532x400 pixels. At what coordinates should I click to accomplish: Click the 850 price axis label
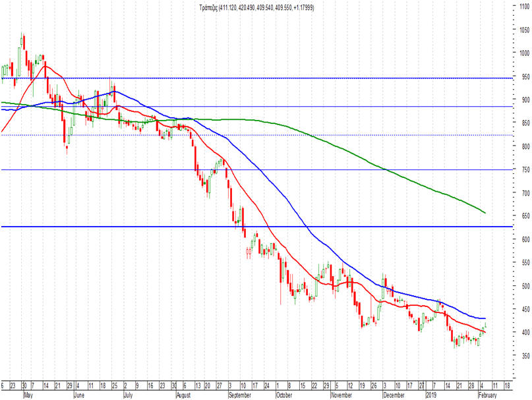click(525, 123)
